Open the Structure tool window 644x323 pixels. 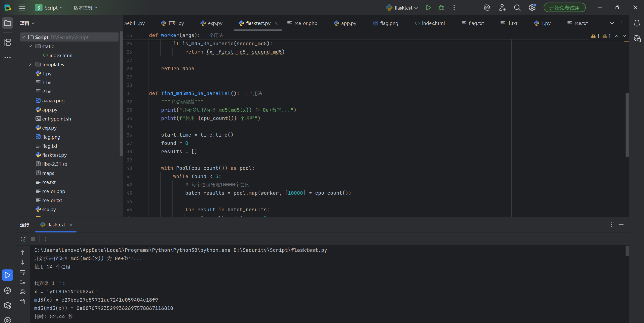click(8, 42)
